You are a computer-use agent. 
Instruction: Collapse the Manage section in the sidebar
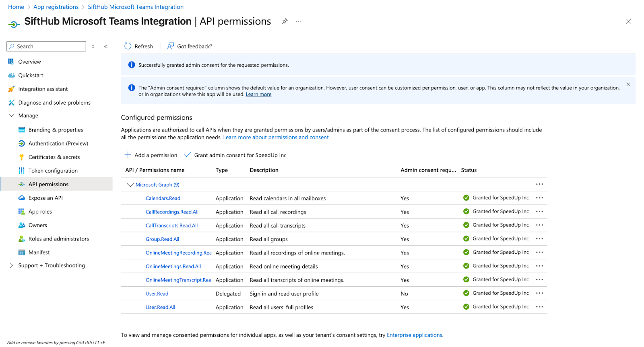click(x=11, y=116)
